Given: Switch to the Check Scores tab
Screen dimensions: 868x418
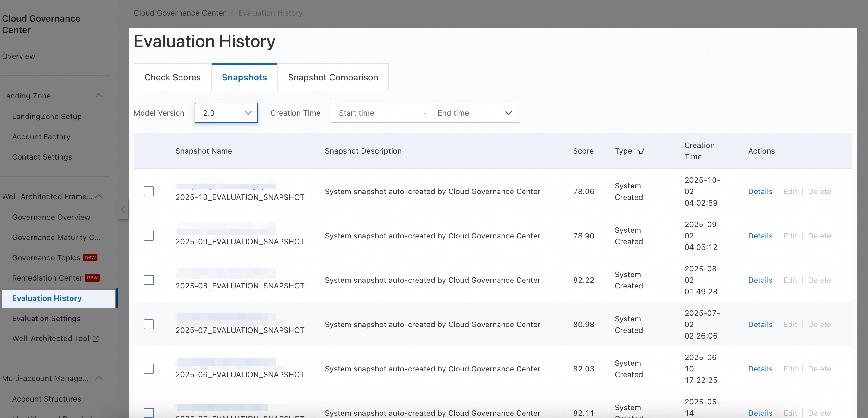Looking at the screenshot, I should pos(173,78).
